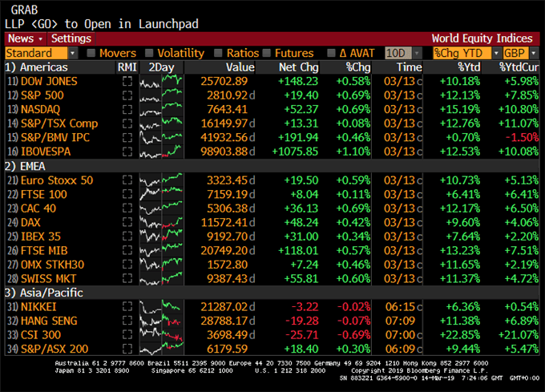Open the Euro Stoxx 50 index
This screenshot has height=392, width=545.
[57, 180]
